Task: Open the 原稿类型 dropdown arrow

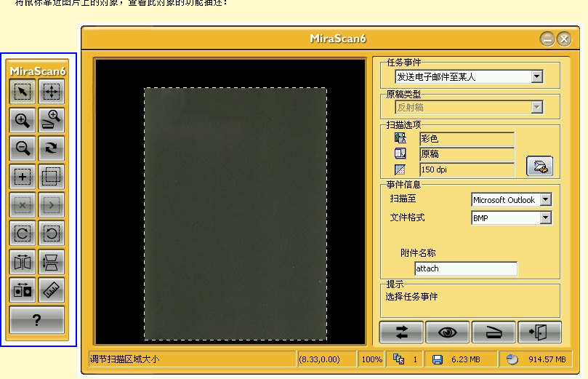Action: coord(537,108)
